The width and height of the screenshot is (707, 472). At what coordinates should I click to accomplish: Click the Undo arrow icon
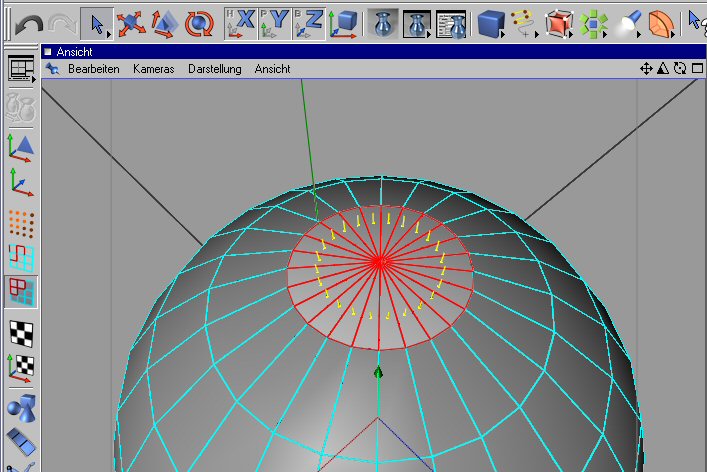(27, 22)
